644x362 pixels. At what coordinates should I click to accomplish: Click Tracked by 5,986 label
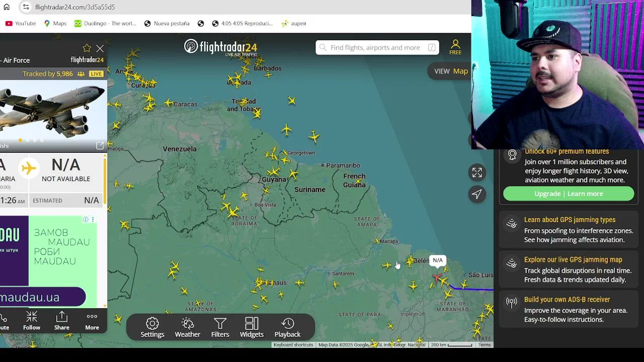[48, 73]
